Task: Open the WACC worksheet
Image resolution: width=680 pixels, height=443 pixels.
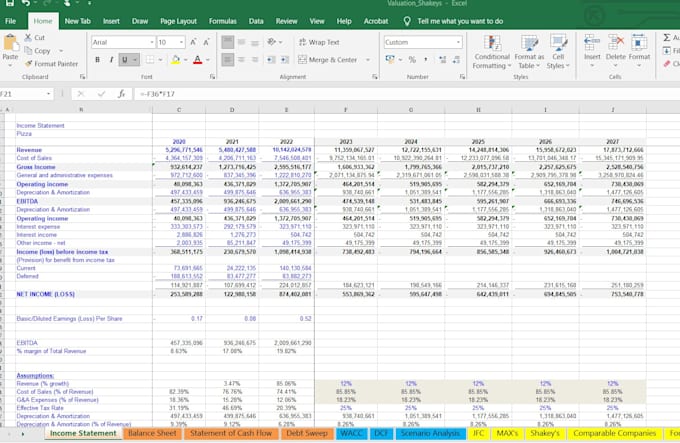Action: (352, 433)
